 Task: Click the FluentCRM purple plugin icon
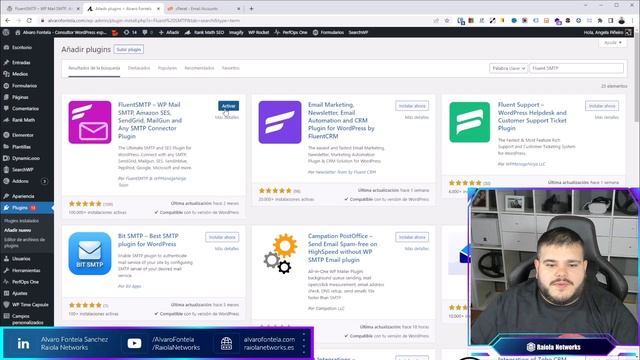click(x=280, y=122)
